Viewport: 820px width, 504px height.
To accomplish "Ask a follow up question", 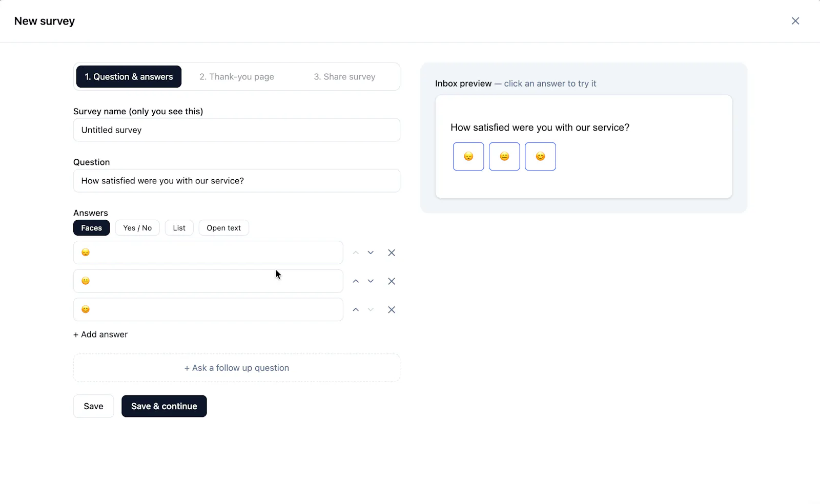I will pos(237,368).
